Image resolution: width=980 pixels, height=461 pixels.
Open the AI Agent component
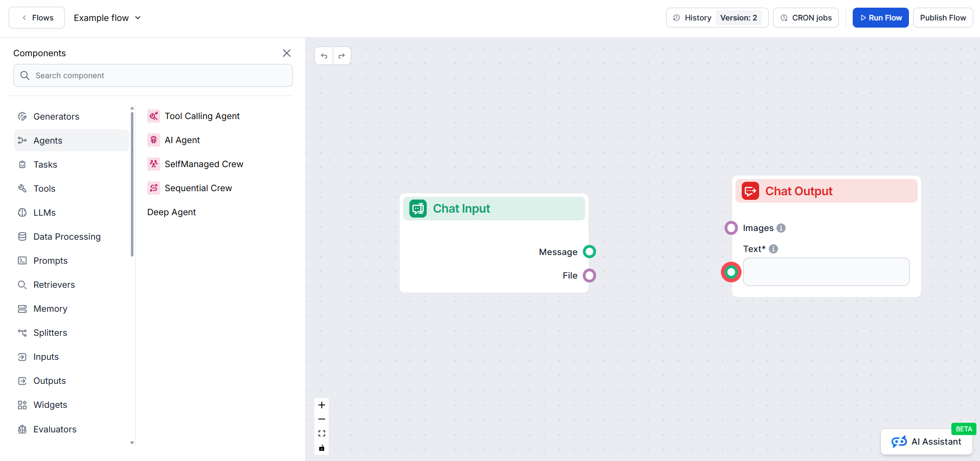[182, 140]
